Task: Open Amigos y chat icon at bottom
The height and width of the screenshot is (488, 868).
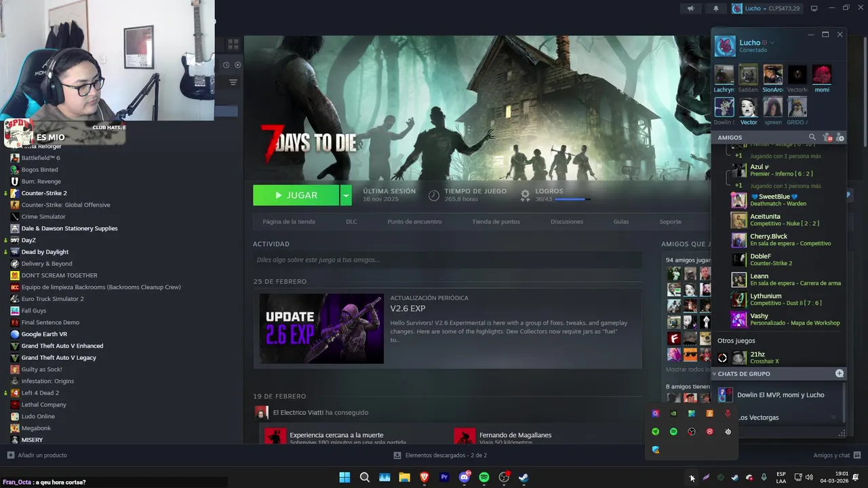Action: point(857,455)
